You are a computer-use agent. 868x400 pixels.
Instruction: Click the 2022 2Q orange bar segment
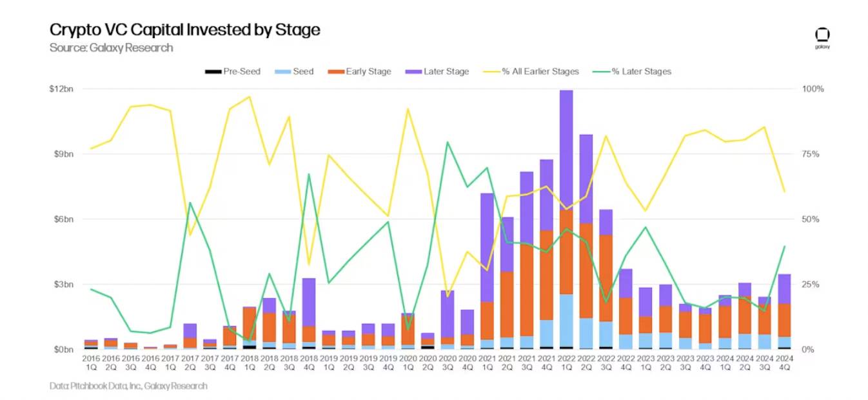(586, 270)
